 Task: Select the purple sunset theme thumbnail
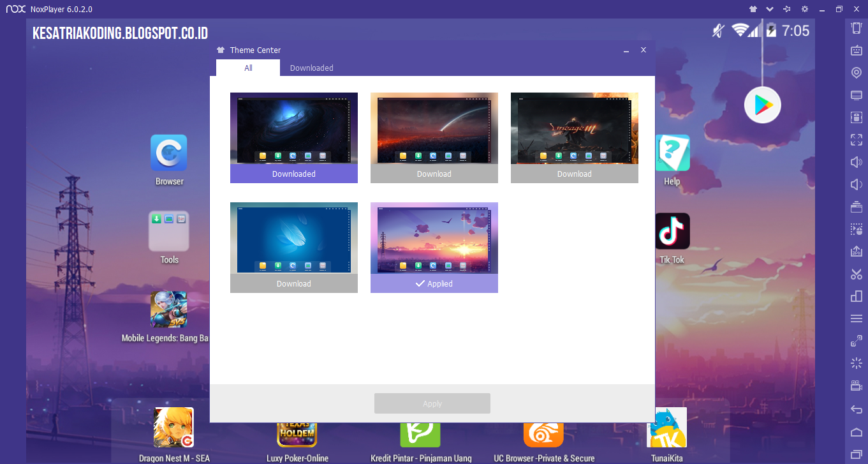point(434,238)
